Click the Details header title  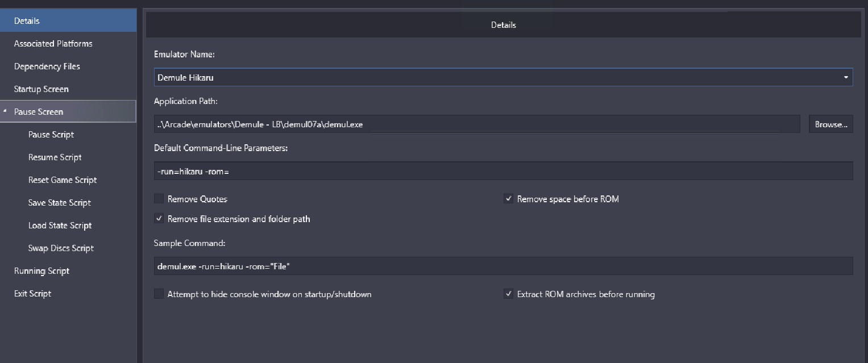503,25
